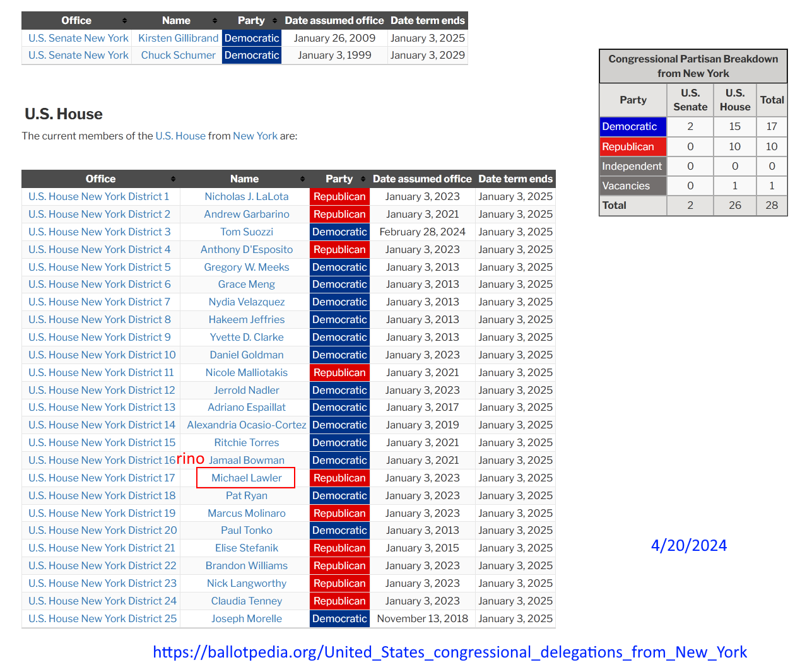Sort Senate table by Party column arrows
This screenshot has height=672, width=800.
(274, 21)
